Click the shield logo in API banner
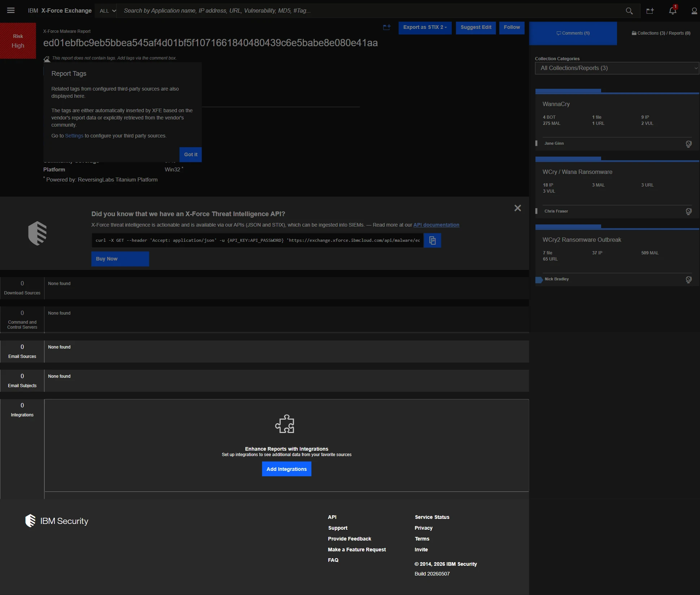The width and height of the screenshot is (700, 595). 38,233
